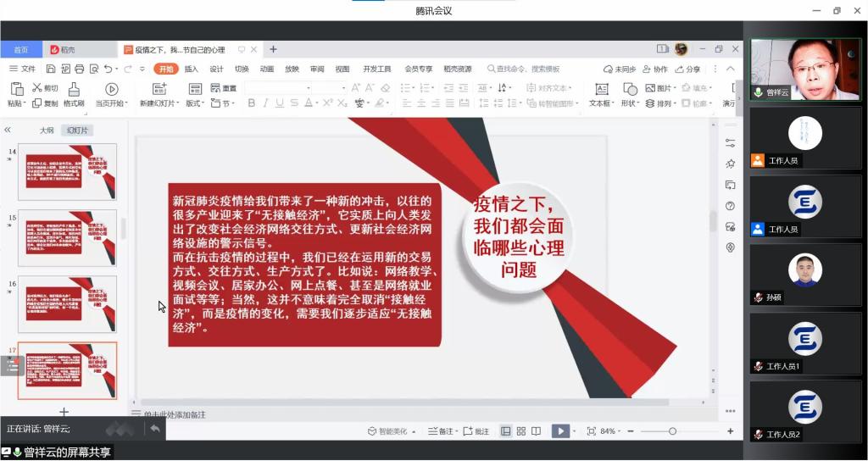Click the Format Painter (格式刷) icon
This screenshot has width=868, height=461.
(73, 89)
